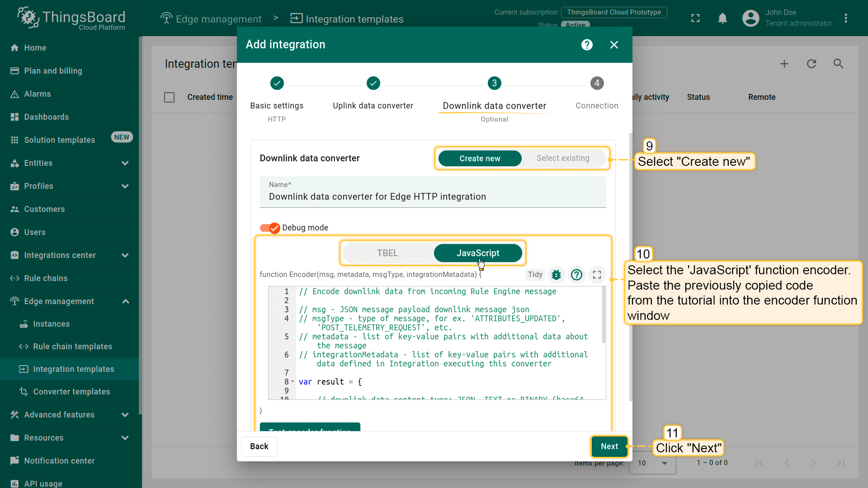Viewport: 868px width, 488px height.
Task: Click the Tidy code formatting button
Action: [535, 275]
